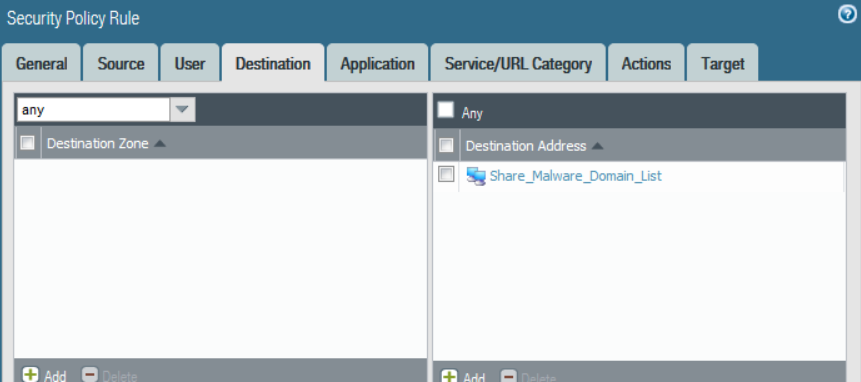Screen dimensions: 861x382
Task: Switch to the User tab
Action: [190, 63]
